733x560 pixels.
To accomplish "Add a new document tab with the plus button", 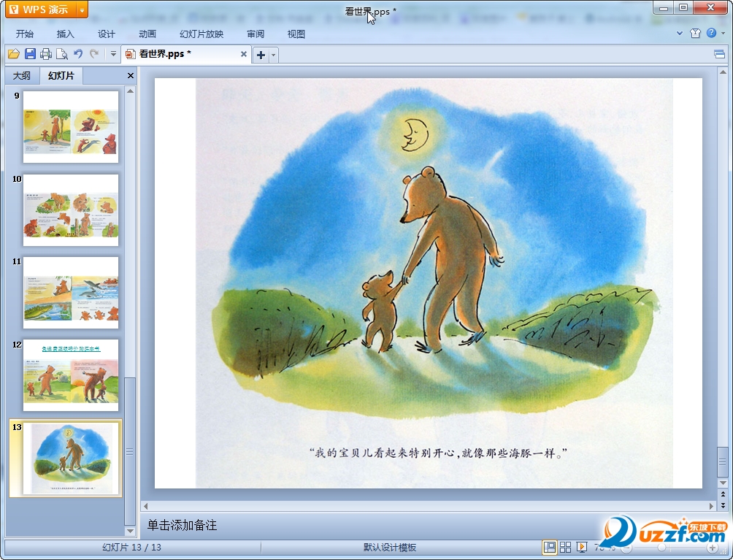I will 261,55.
